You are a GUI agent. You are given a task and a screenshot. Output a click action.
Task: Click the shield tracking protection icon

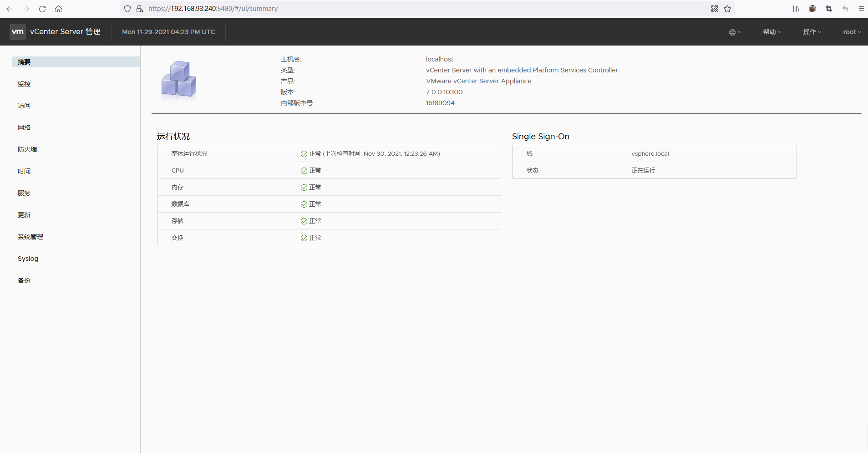click(x=127, y=9)
